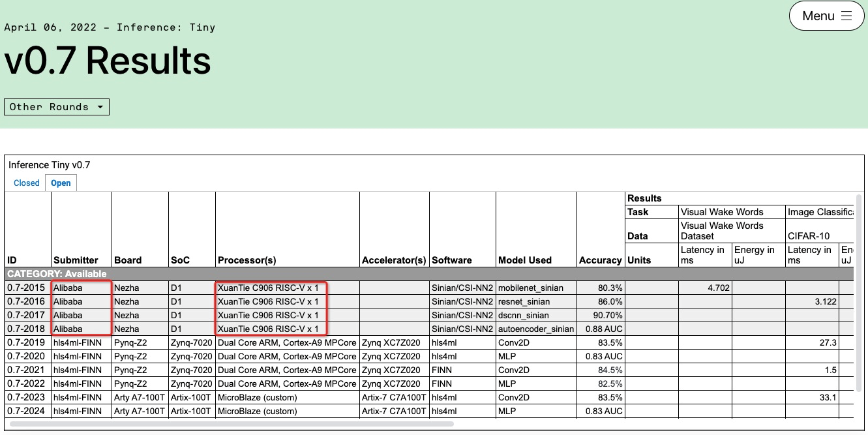The height and width of the screenshot is (435, 868).
Task: Click the 80.3% accuracy cell
Action: point(600,288)
